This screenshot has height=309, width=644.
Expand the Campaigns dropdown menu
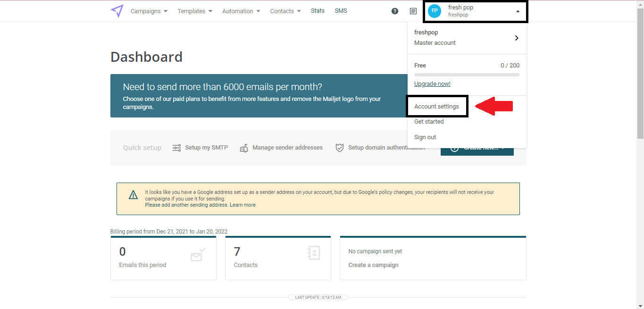149,11
